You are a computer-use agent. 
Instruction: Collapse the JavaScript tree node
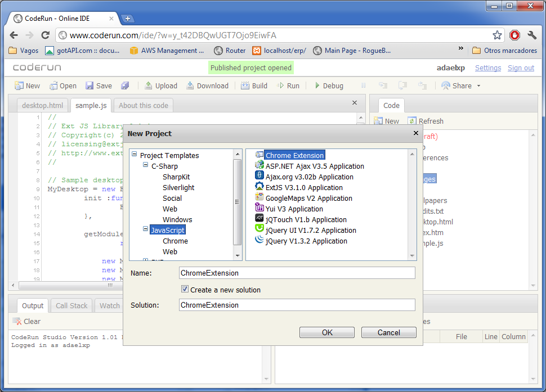tap(146, 229)
